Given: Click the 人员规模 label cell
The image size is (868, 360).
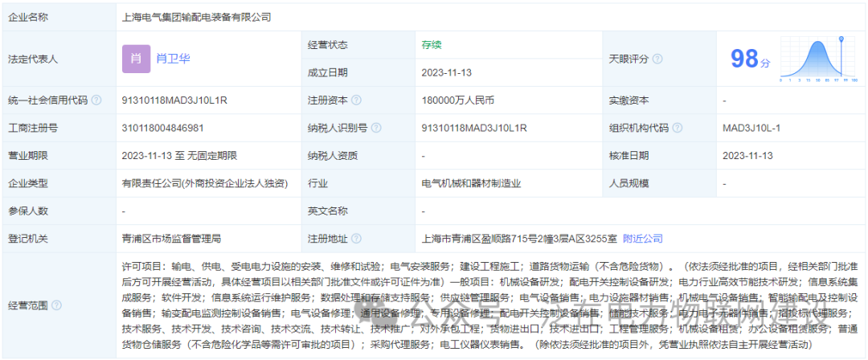Looking at the screenshot, I should point(659,183).
